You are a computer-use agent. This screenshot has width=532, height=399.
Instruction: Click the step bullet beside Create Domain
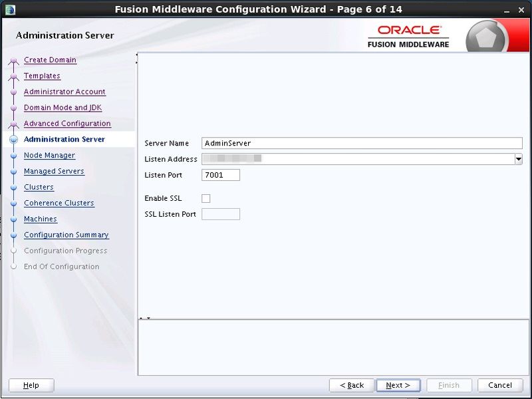click(13, 61)
